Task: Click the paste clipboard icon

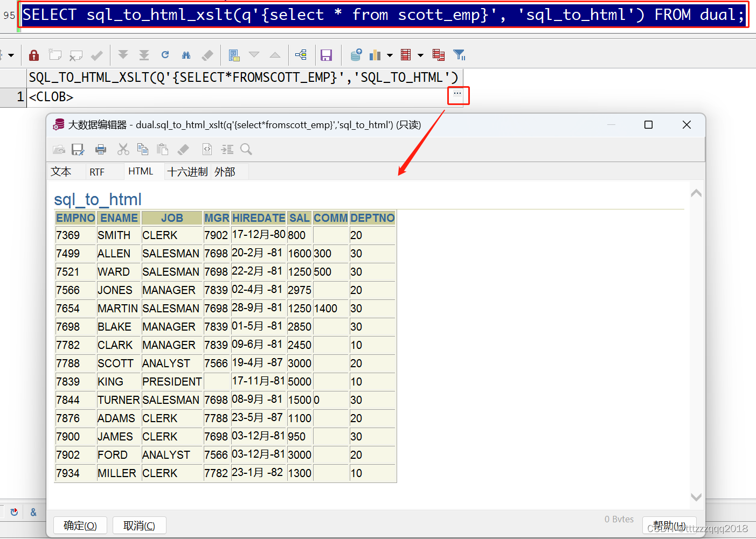Action: 162,149
